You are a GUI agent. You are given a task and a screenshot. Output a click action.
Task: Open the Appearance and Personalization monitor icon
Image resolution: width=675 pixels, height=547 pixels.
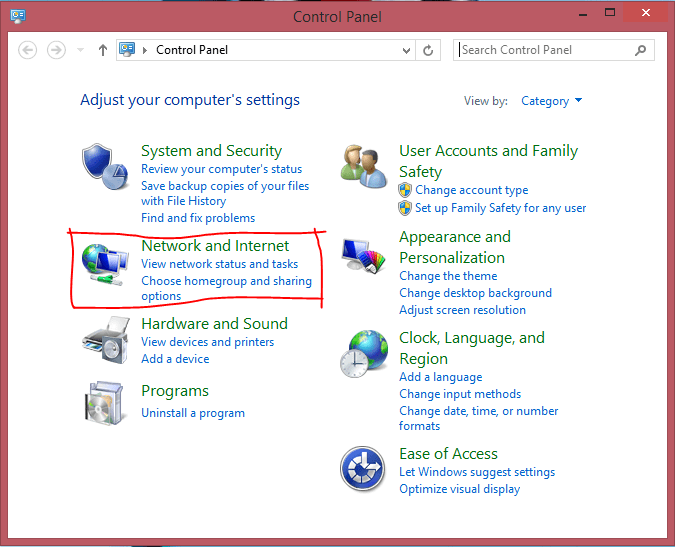364,256
